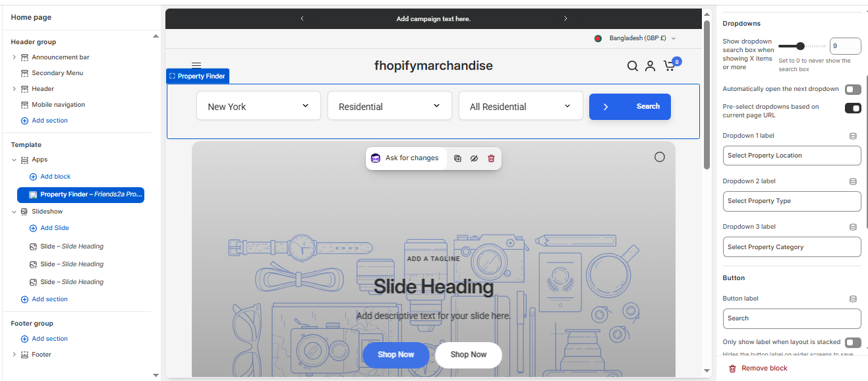The height and width of the screenshot is (381, 868).
Task: Click the duplicate block icon in floating toolbar
Action: pos(457,158)
